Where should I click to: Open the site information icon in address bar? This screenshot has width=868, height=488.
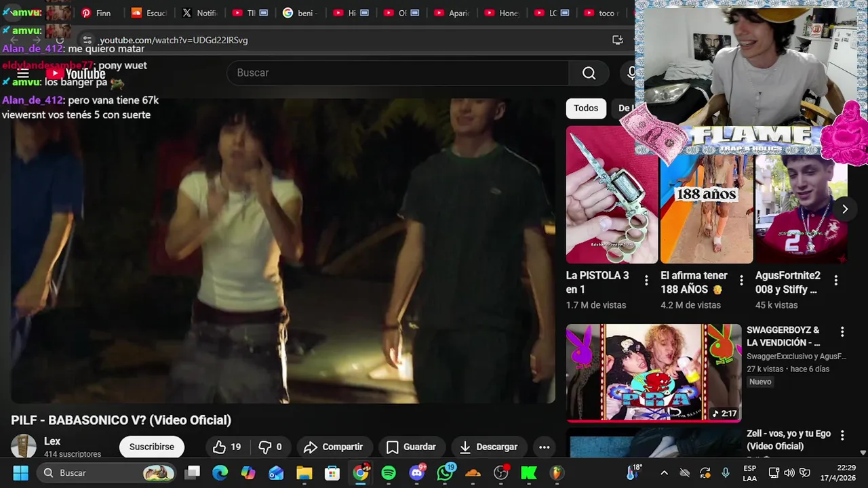pos(86,40)
